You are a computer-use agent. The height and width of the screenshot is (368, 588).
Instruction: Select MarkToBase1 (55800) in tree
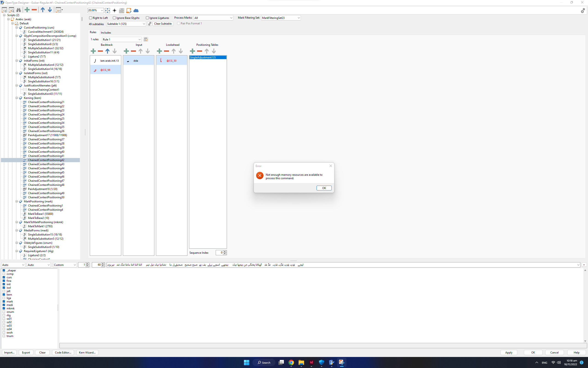pyautogui.click(x=41, y=214)
